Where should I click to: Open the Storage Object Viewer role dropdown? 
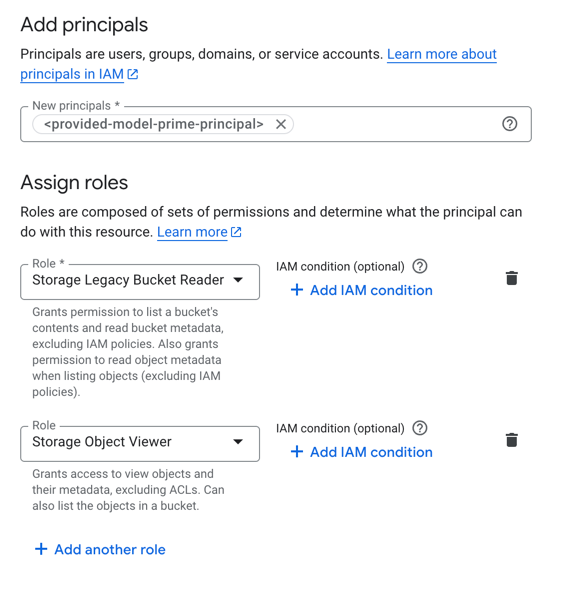(x=140, y=443)
